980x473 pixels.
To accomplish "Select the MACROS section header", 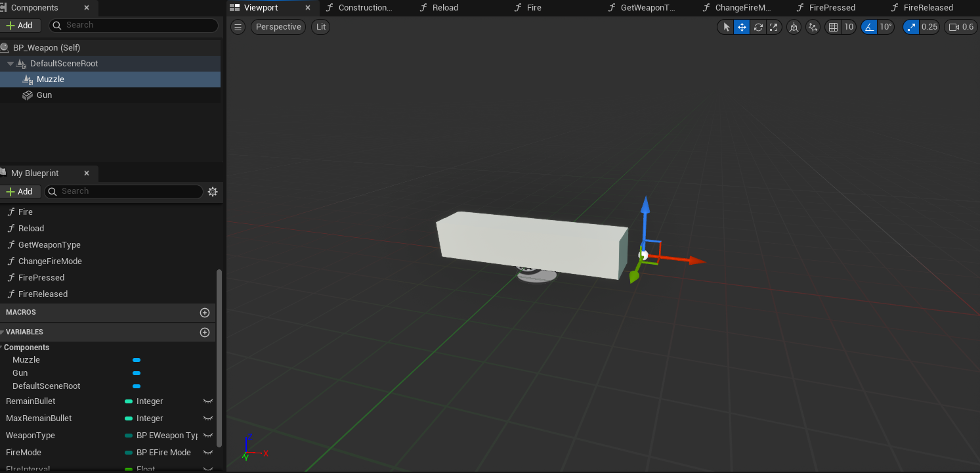I will [108, 313].
